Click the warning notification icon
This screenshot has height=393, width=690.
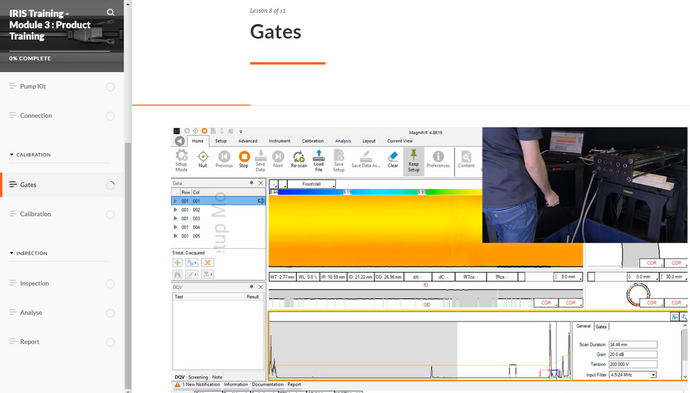[177, 385]
